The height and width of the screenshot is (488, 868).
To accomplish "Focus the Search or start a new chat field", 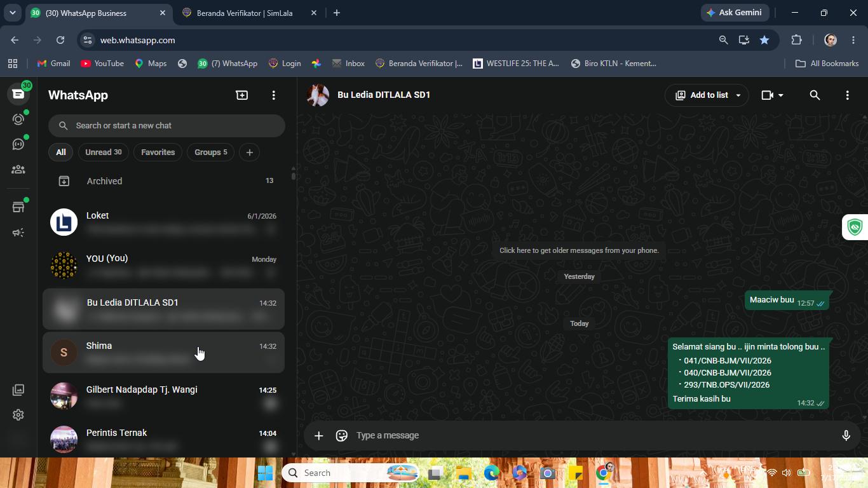I will tap(166, 126).
